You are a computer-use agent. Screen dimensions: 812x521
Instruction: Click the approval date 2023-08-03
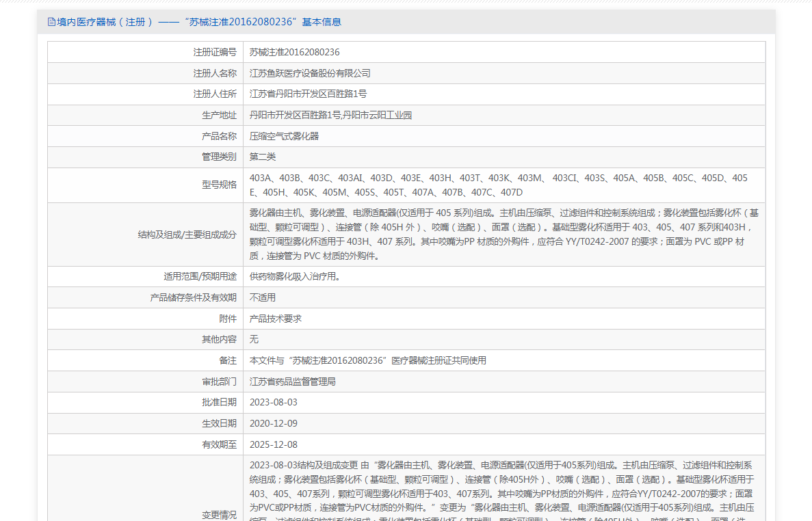(274, 402)
